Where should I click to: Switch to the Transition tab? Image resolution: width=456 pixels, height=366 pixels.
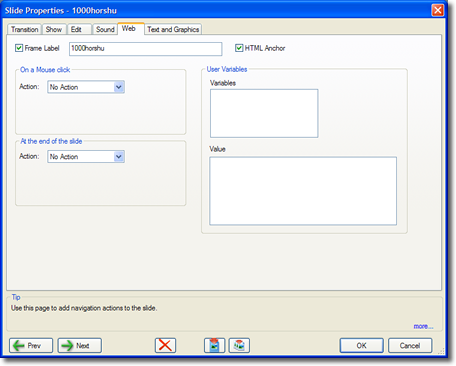pyautogui.click(x=24, y=29)
